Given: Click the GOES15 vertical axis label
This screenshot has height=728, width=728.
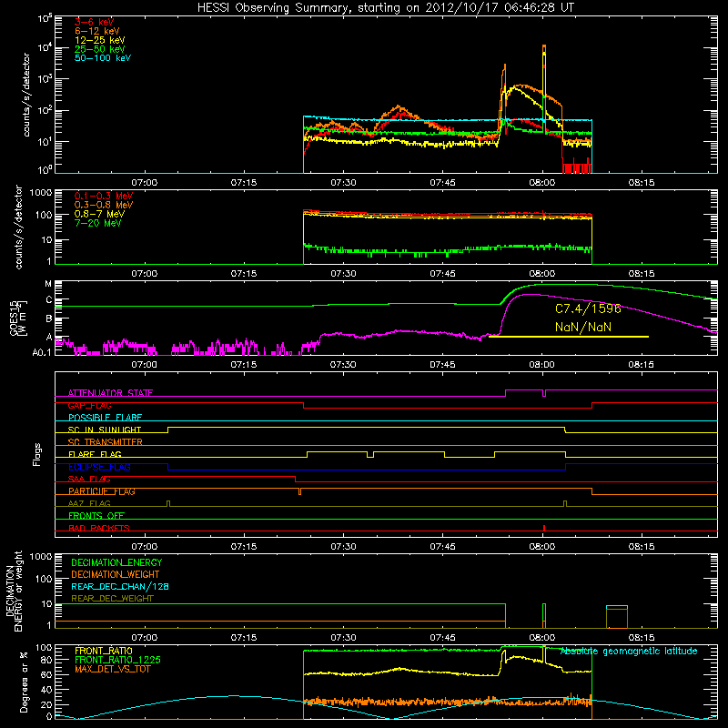Looking at the screenshot, I should [x=17, y=318].
